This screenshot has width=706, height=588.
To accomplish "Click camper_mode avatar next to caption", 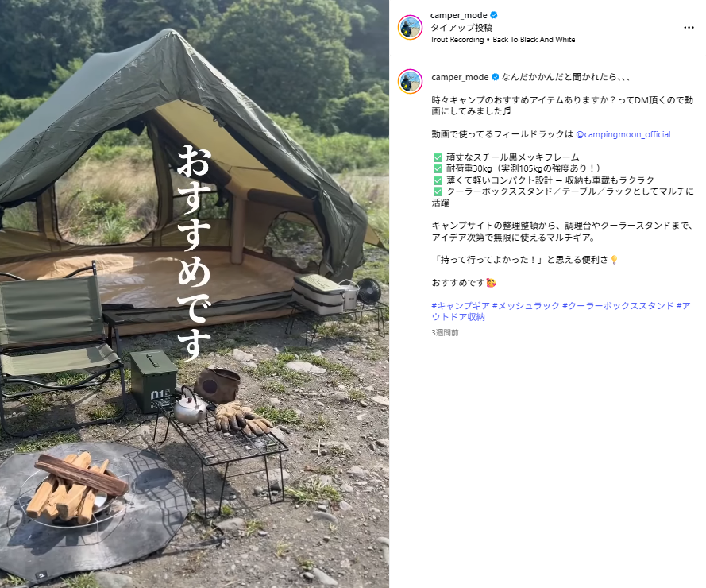I will [x=411, y=82].
